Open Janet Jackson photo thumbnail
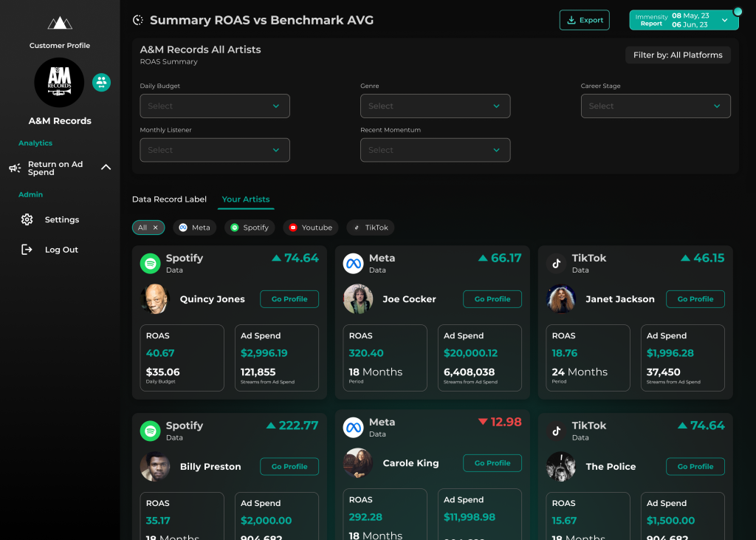The width and height of the screenshot is (756, 540). [x=561, y=298]
